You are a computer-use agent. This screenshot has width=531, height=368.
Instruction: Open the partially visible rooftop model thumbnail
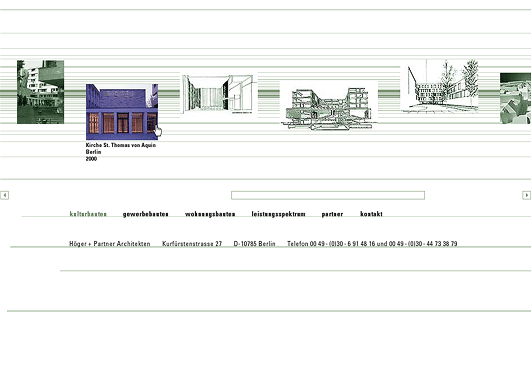[x=515, y=98]
